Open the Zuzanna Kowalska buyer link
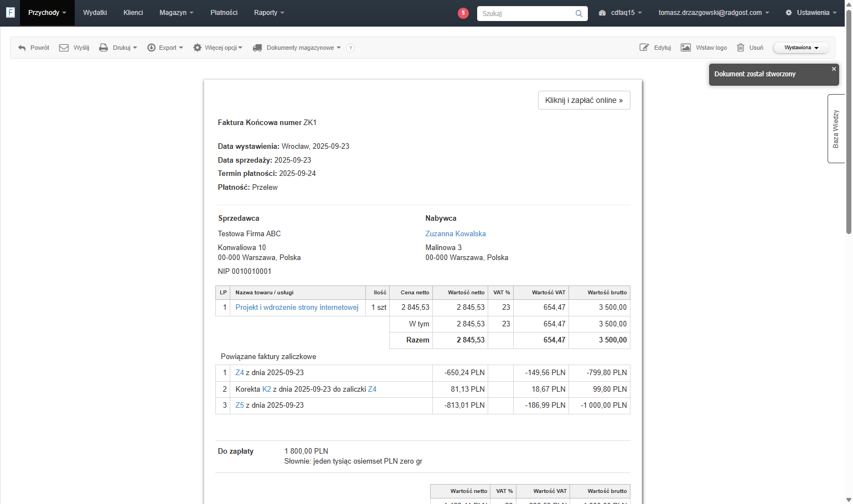 [x=456, y=234]
